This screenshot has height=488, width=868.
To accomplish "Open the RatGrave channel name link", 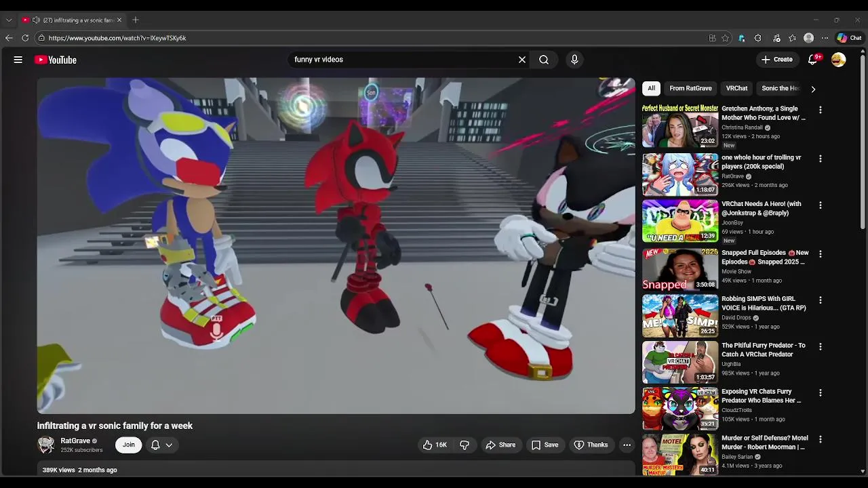I will (75, 441).
